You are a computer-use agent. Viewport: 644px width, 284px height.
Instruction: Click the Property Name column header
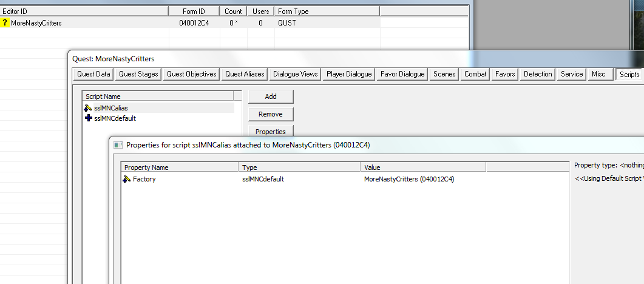pos(180,167)
